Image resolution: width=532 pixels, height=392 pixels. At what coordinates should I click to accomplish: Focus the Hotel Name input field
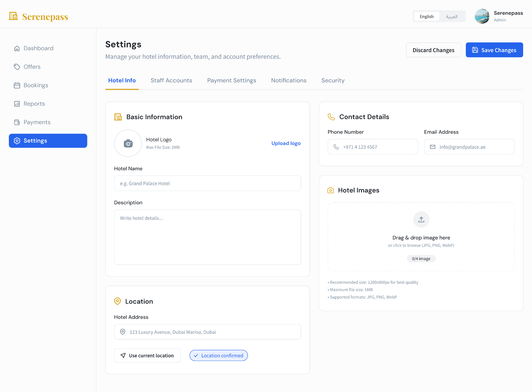click(x=208, y=183)
